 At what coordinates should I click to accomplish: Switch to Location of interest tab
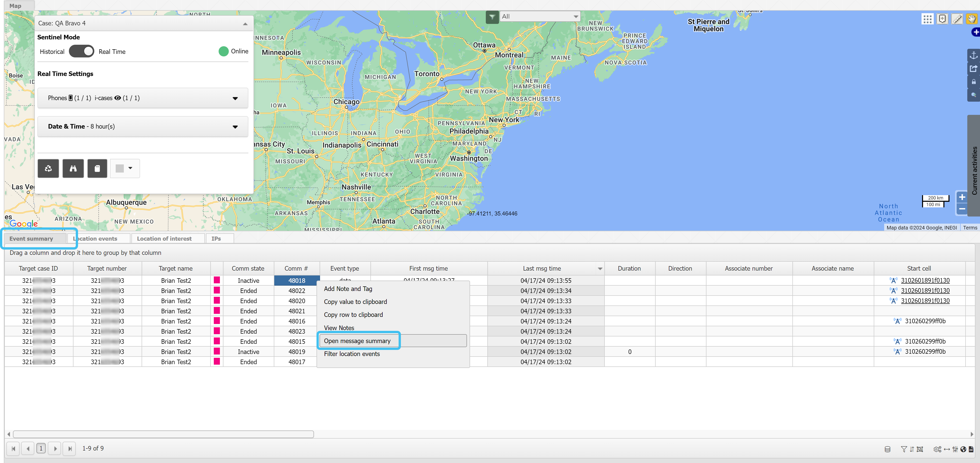164,239
